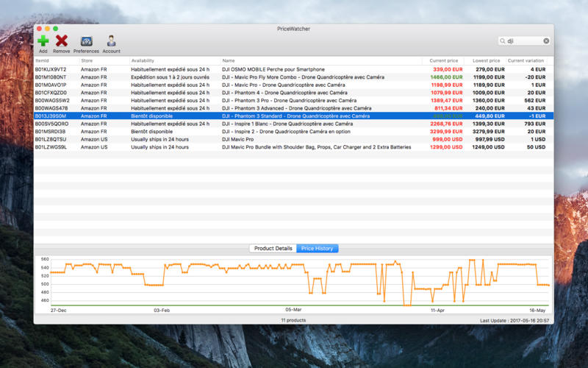The height and width of the screenshot is (368, 588).
Task: Sort by the Current variation column header
Action: pos(526,60)
